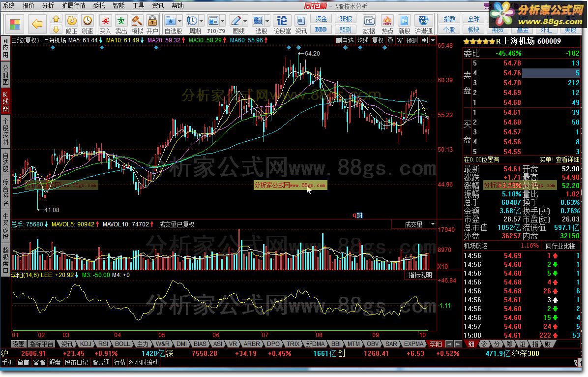Open the 资讯 news document toolbar icon
This screenshot has height=377, width=588.
[x=301, y=21]
